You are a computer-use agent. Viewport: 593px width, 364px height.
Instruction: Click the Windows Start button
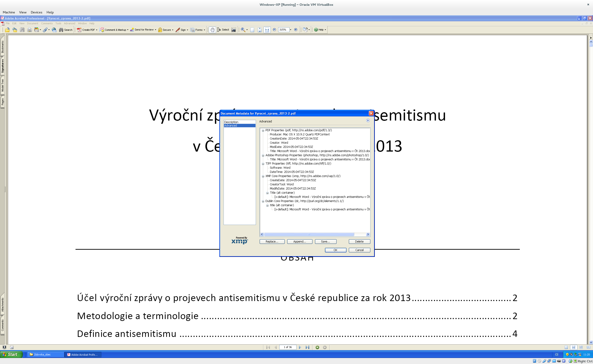click(x=11, y=355)
